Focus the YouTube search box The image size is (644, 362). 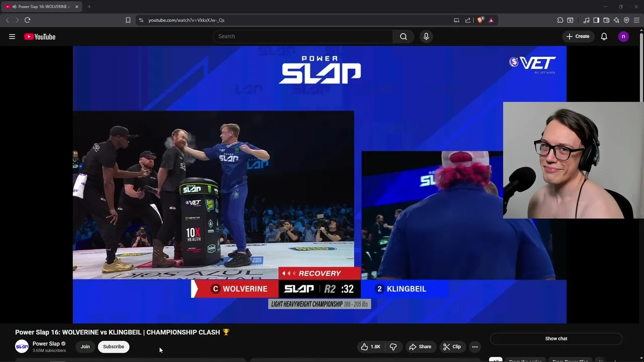click(303, 36)
